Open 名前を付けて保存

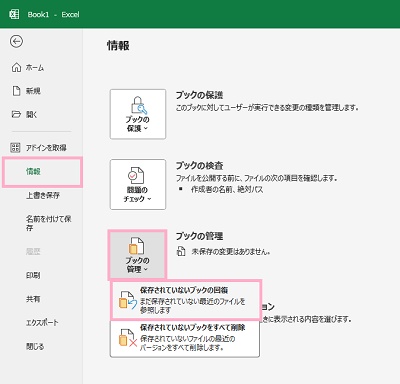[x=49, y=223]
